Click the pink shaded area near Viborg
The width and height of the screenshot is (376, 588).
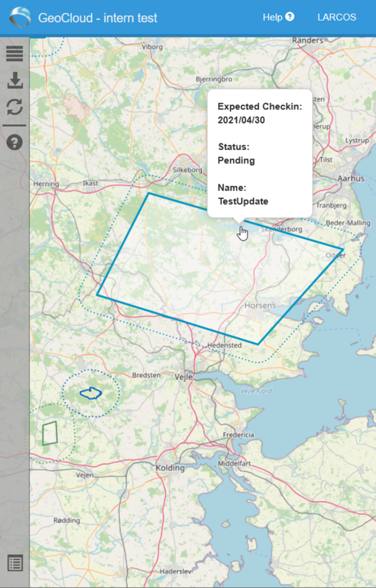pos(76,107)
